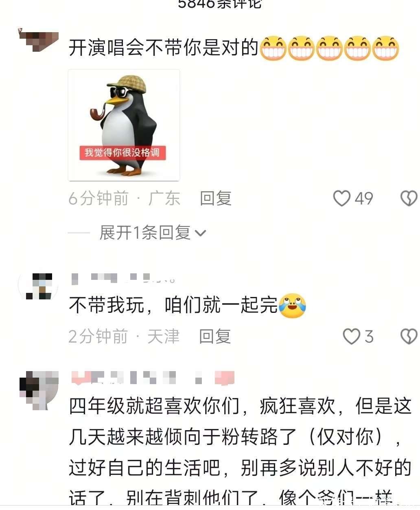Dislike the Guangdong comment with the broken heart icon

tap(409, 198)
